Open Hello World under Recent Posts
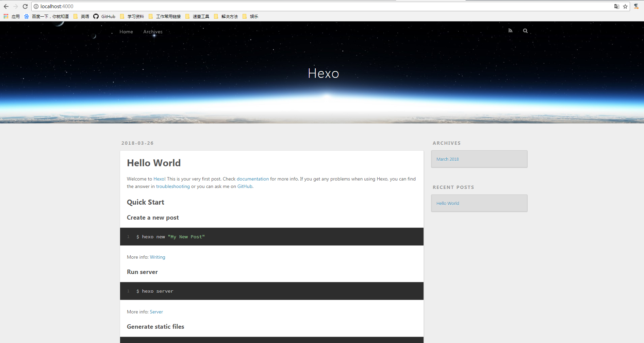Image resolution: width=644 pixels, height=343 pixels. click(x=448, y=203)
